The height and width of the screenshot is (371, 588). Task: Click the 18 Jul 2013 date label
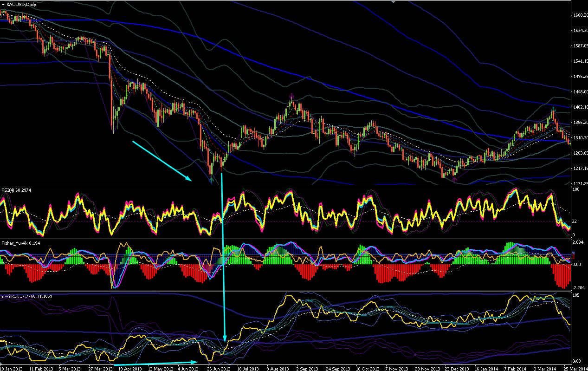coord(248,368)
